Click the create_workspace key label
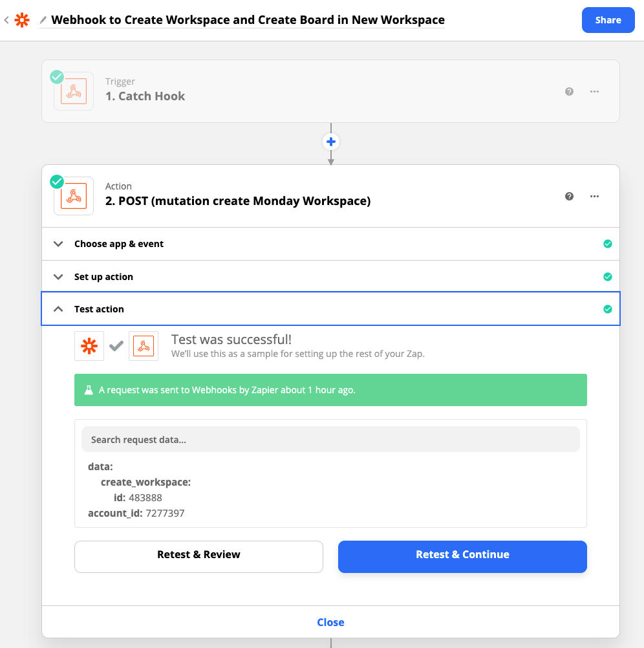The height and width of the screenshot is (648, 644). [146, 482]
